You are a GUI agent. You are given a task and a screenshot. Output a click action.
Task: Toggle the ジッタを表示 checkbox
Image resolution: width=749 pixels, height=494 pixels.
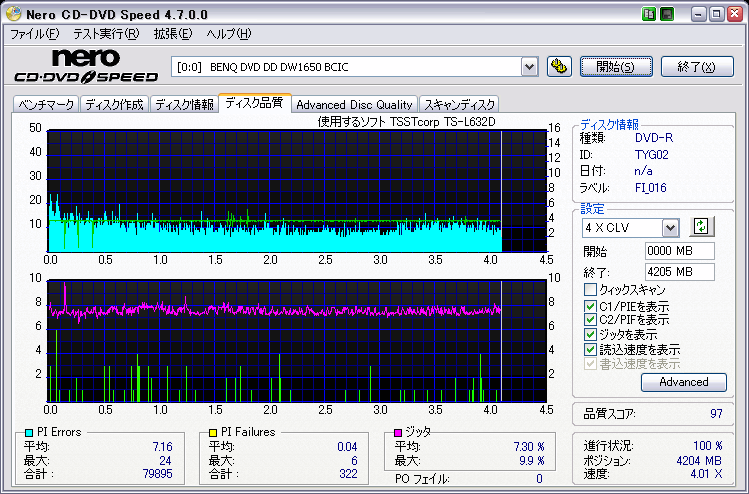point(590,334)
